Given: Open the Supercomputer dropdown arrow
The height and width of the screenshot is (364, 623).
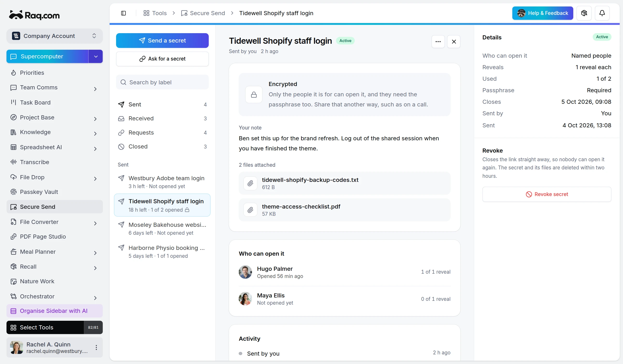Looking at the screenshot, I should click(96, 56).
